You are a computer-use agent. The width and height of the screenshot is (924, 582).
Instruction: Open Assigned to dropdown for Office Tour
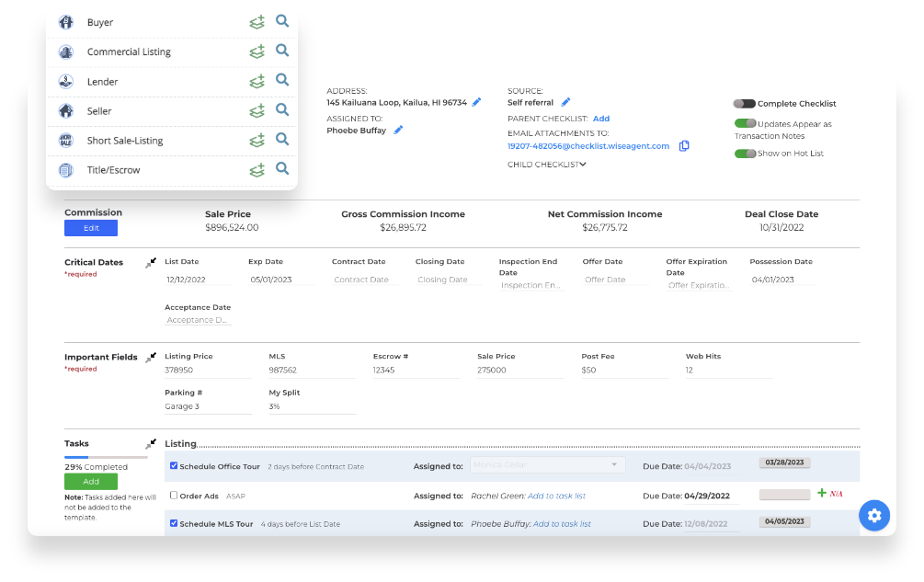pyautogui.click(x=547, y=466)
